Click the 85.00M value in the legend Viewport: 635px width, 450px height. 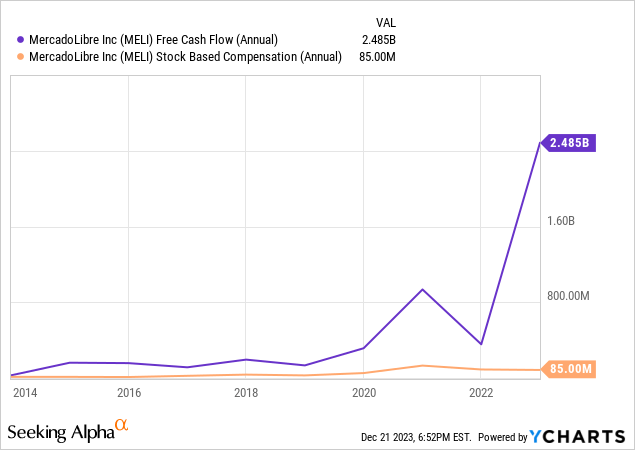pyautogui.click(x=377, y=57)
